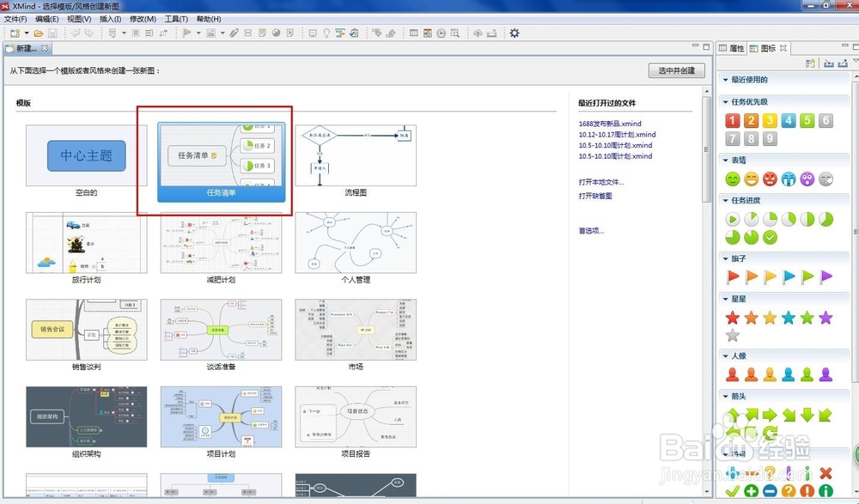859x504 pixels.
Task: Open the 修改(M) menu
Action: (x=143, y=19)
